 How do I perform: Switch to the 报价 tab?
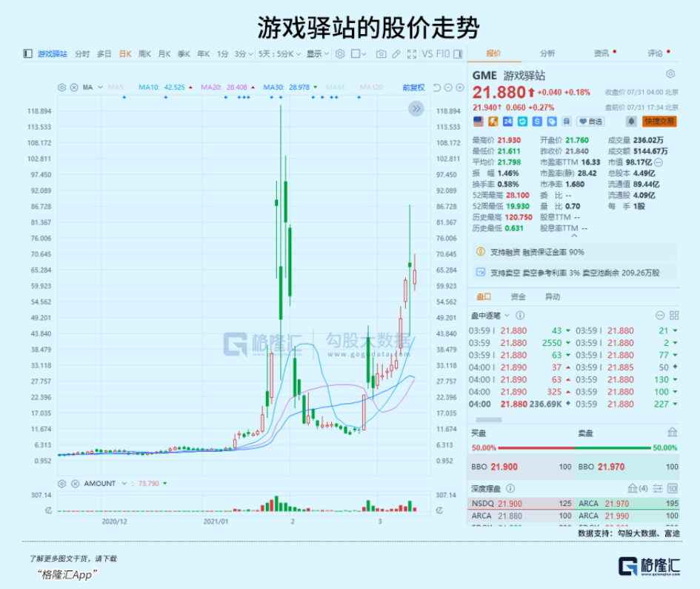(x=494, y=53)
